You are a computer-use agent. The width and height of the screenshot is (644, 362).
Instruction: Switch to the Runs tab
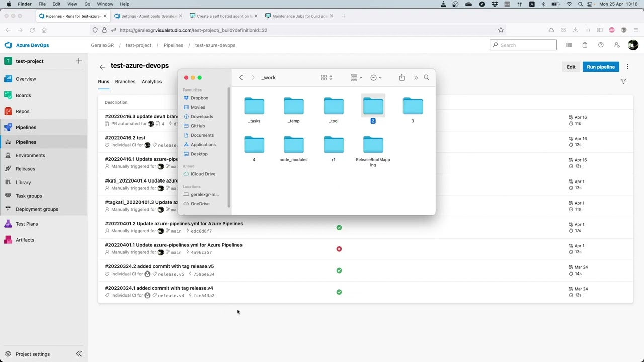point(103,82)
